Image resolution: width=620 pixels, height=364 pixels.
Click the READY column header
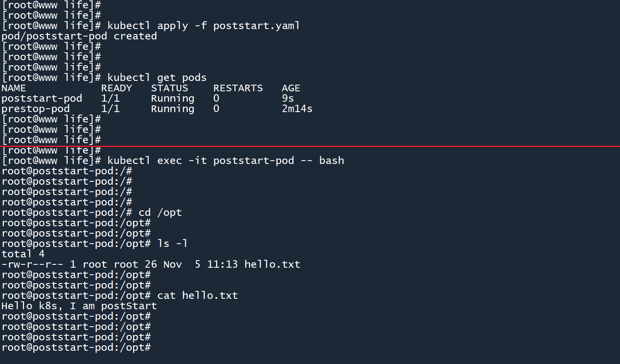116,88
